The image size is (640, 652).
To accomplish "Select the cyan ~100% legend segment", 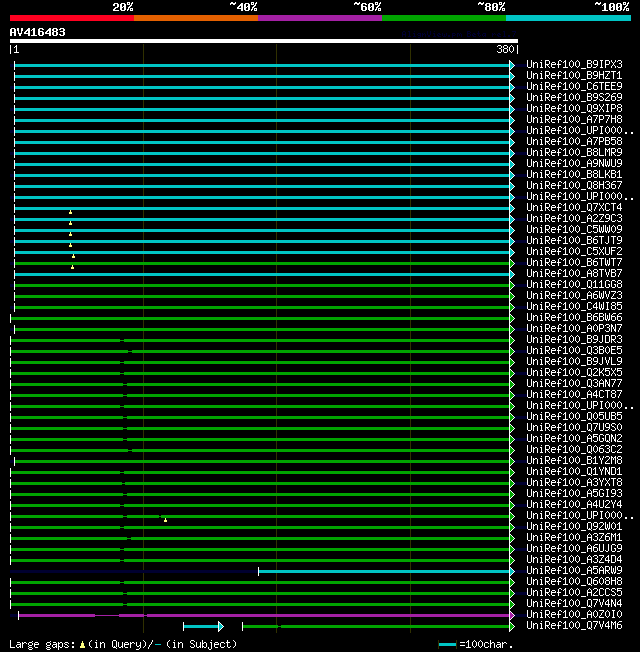I will coord(567,18).
